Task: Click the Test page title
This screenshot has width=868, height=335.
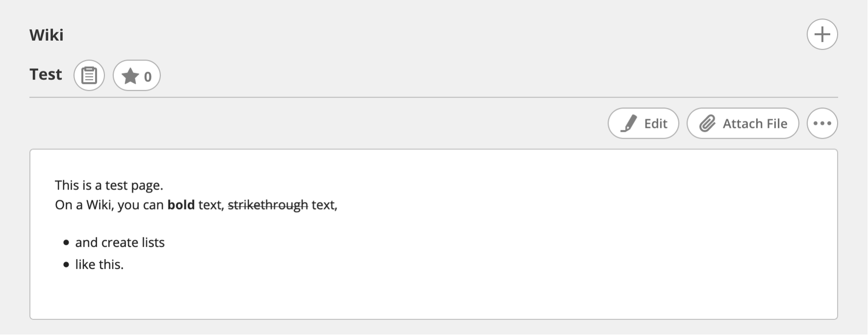Action: (x=46, y=74)
